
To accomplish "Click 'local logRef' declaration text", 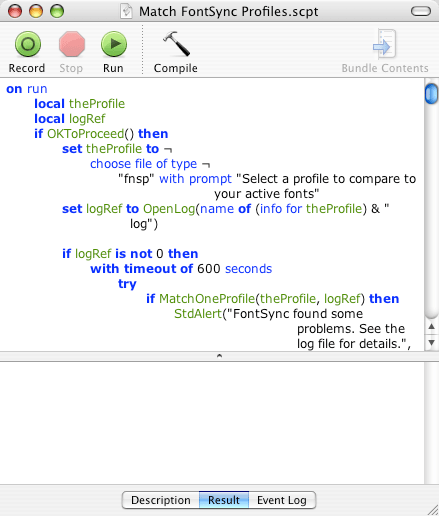I will click(x=69, y=119).
